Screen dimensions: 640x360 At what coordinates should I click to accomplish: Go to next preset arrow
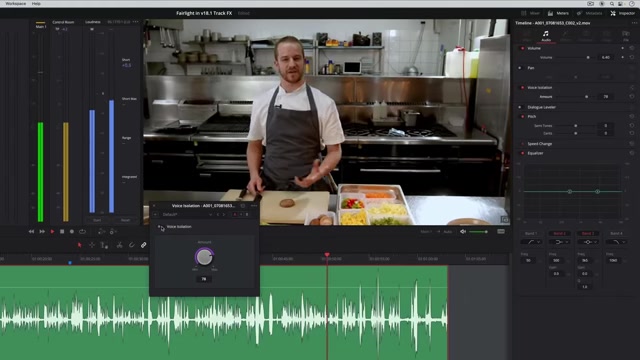click(x=224, y=215)
